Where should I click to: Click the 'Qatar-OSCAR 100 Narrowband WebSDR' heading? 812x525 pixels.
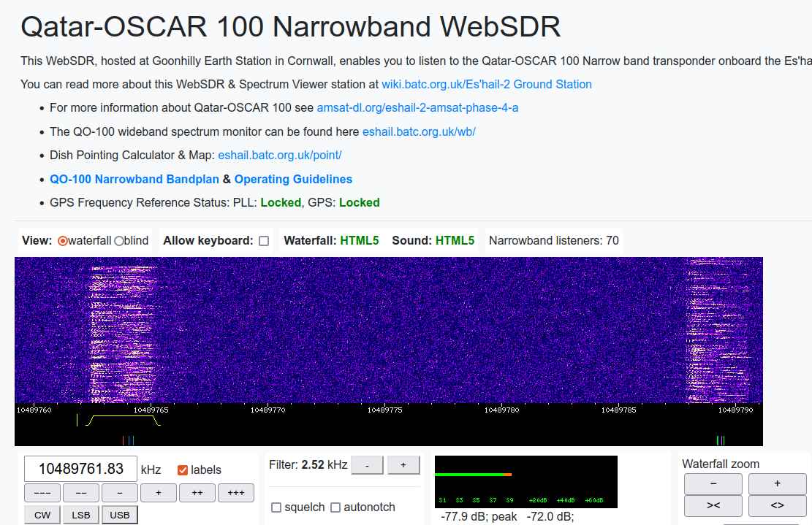click(x=290, y=26)
